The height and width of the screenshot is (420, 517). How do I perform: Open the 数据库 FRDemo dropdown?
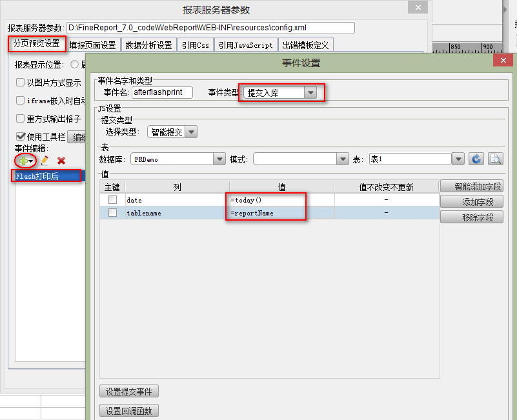pyautogui.click(x=219, y=159)
